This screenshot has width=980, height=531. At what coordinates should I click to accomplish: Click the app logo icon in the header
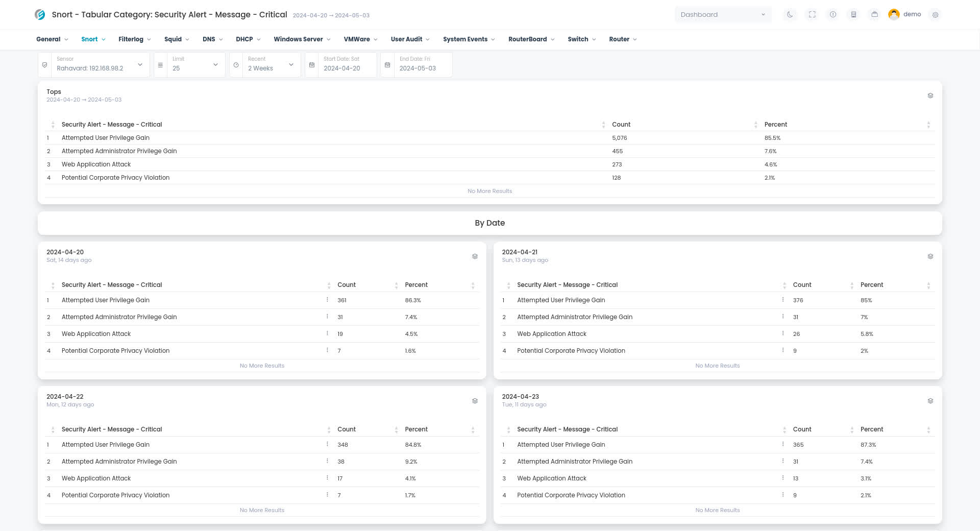coord(40,15)
